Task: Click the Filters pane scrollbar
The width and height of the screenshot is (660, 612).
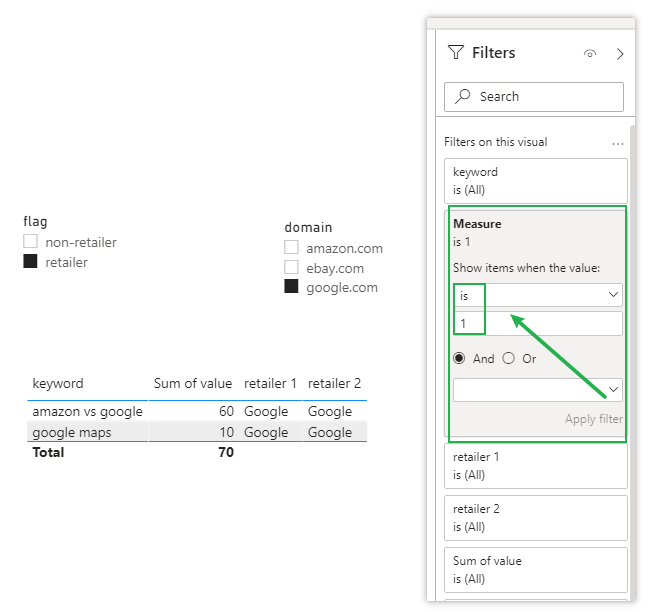Action: coord(632,362)
